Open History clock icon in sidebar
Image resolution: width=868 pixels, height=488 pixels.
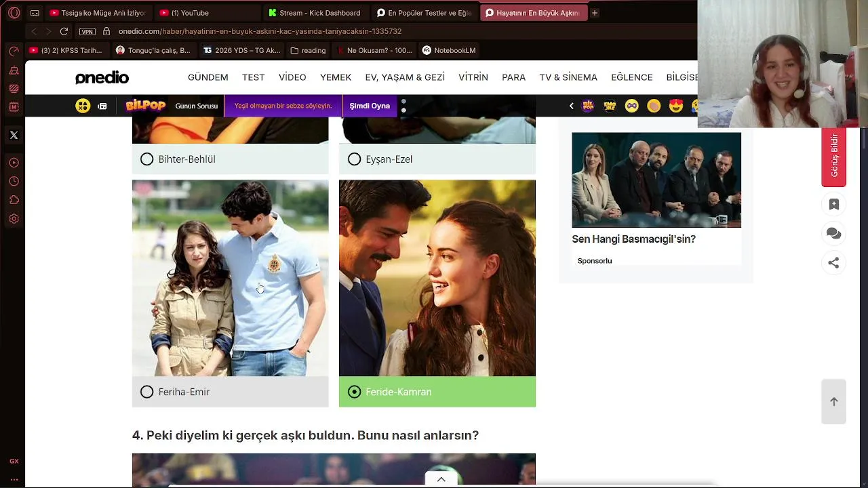[x=14, y=182]
